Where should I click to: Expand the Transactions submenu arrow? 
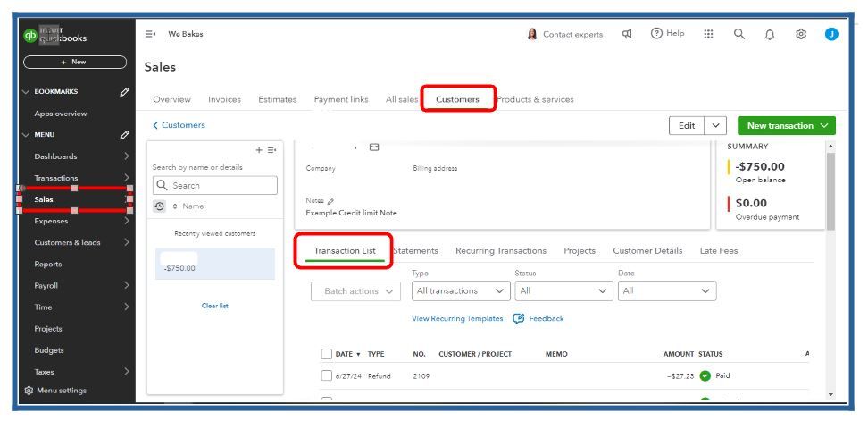pos(126,178)
